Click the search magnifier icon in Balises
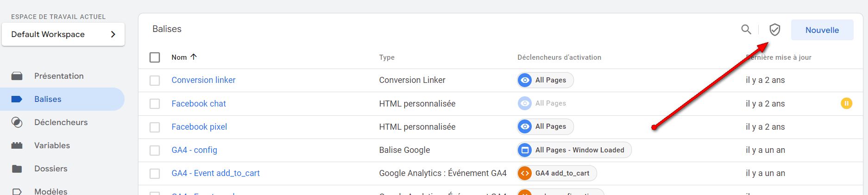 point(746,30)
